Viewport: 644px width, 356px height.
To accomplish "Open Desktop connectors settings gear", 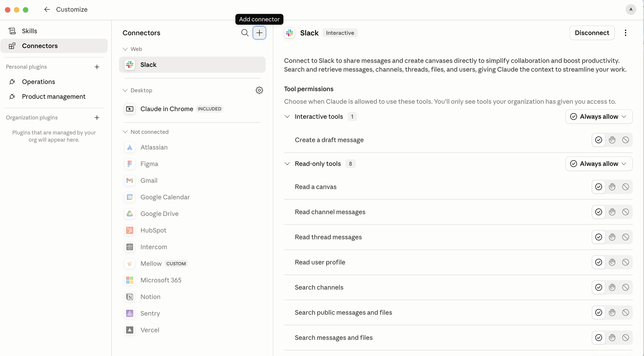I will click(x=259, y=90).
